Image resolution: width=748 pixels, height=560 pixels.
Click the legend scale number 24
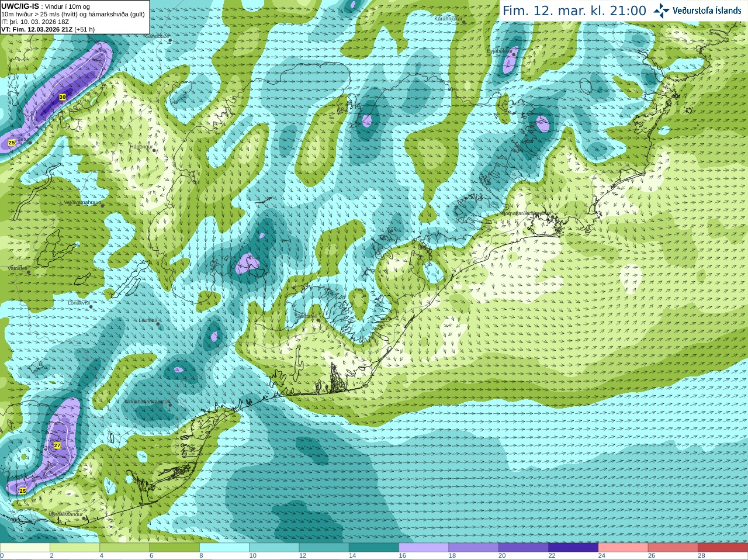[x=602, y=556]
